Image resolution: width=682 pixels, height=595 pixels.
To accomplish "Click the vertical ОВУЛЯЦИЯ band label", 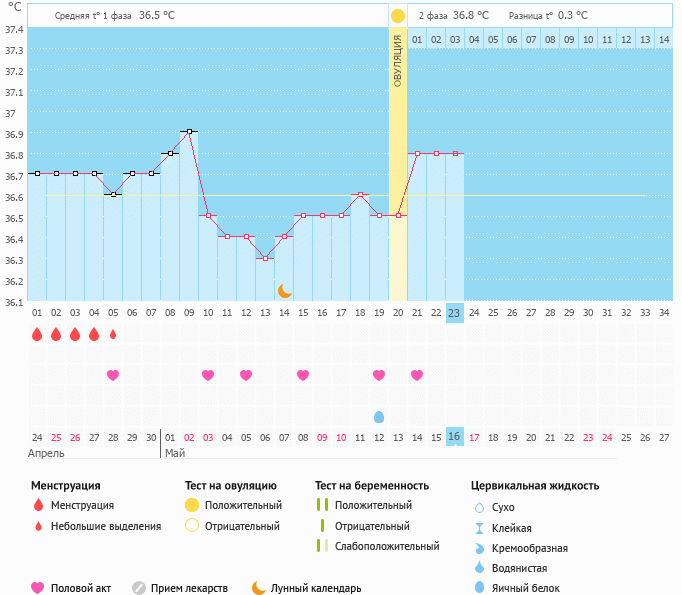I will pos(398,60).
